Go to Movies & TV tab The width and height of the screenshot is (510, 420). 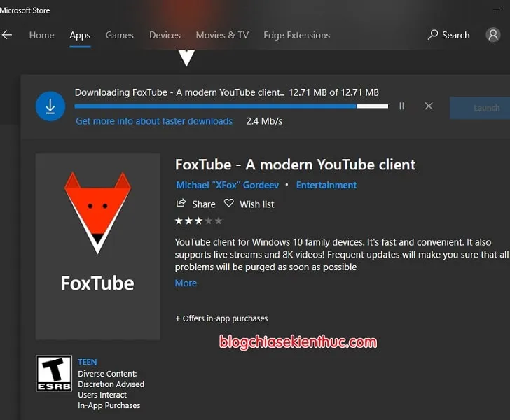(x=222, y=35)
